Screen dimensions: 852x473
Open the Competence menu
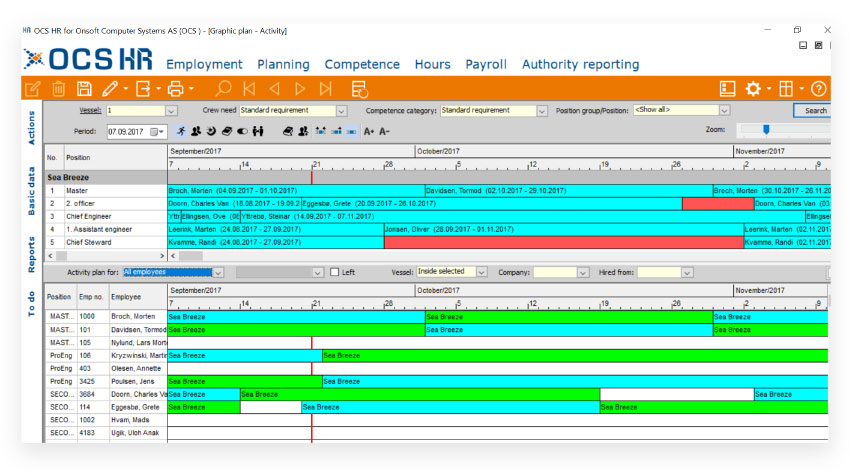point(362,64)
